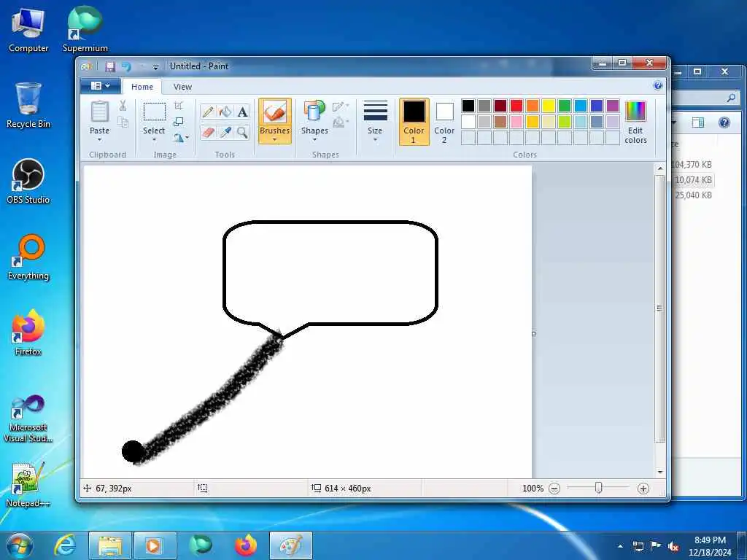Viewport: 747px width, 560px height.
Task: Switch to the View ribbon tab
Action: coord(182,87)
